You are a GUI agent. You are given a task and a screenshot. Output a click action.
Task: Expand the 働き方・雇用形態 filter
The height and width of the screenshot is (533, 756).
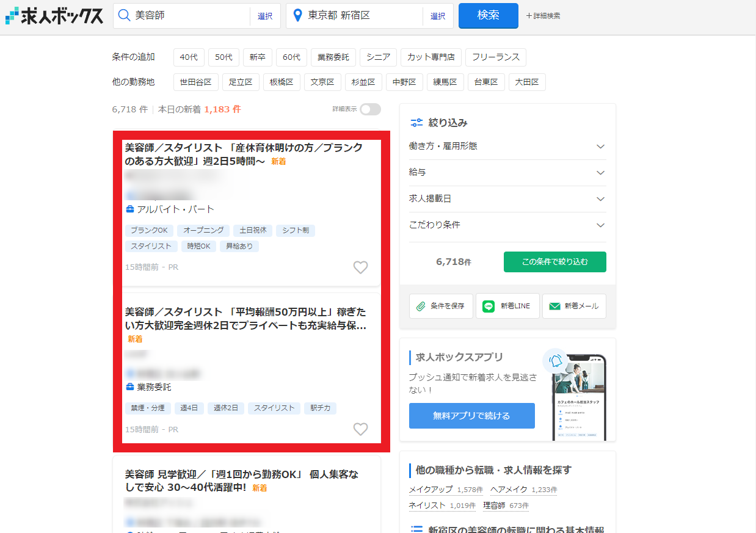pyautogui.click(x=507, y=147)
